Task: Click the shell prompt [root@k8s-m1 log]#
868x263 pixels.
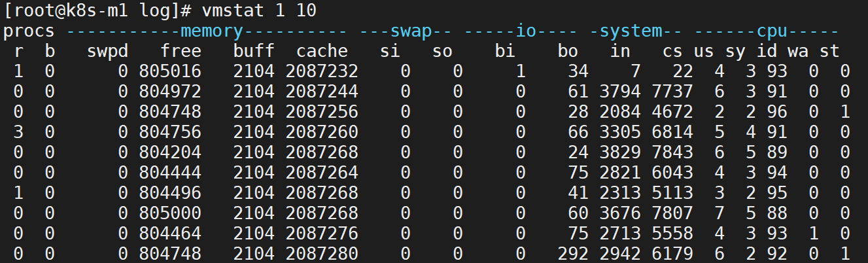Action: (97, 11)
